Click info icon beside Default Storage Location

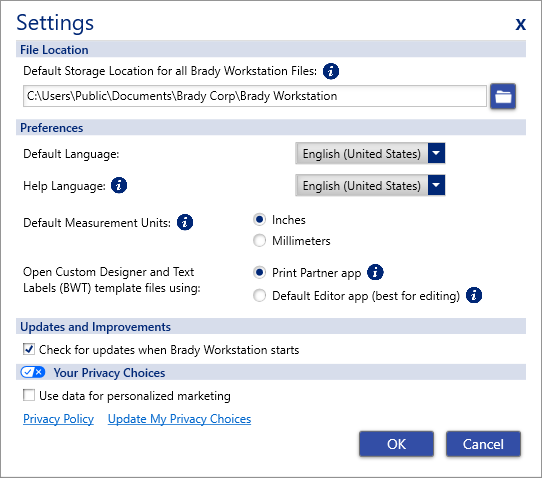pyautogui.click(x=331, y=71)
